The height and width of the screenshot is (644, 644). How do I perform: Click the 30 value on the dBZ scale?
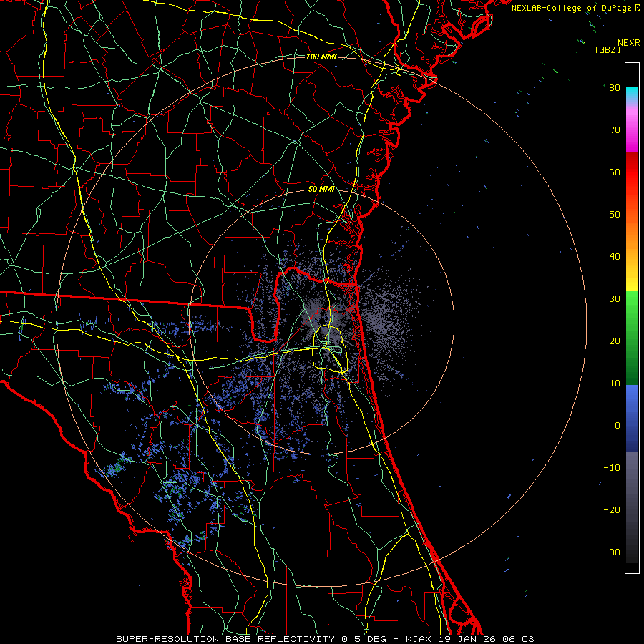click(615, 298)
